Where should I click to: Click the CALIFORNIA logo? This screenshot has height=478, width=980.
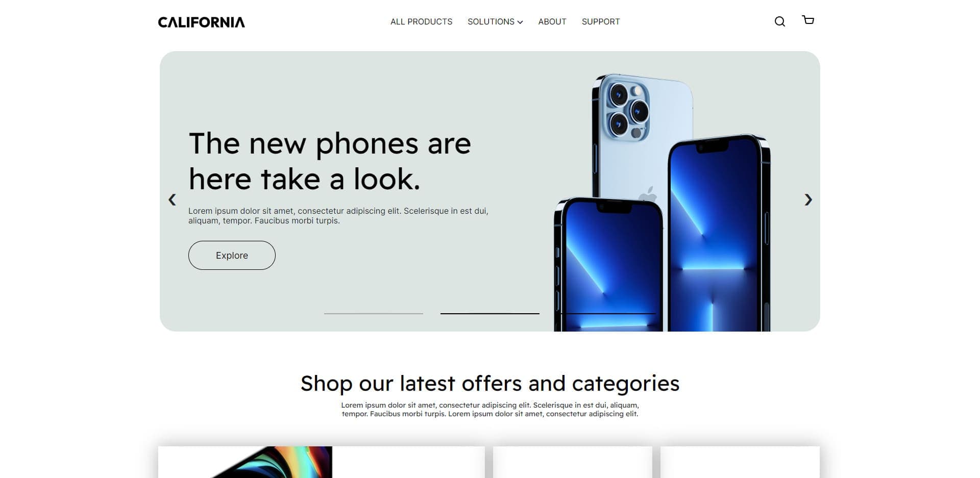(x=202, y=22)
